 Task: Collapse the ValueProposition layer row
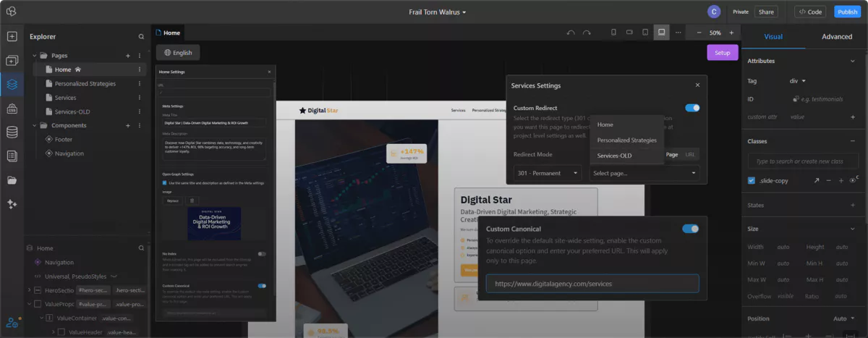(x=29, y=304)
